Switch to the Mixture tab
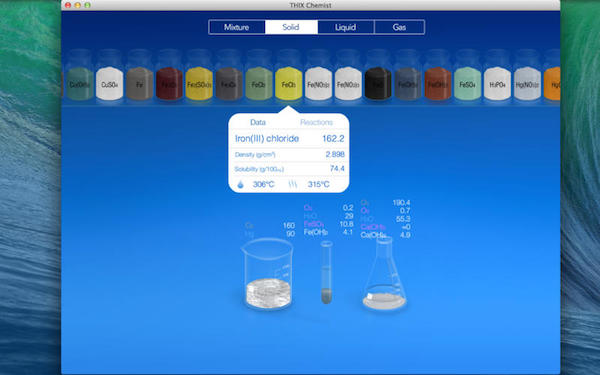600x375 pixels. point(236,27)
